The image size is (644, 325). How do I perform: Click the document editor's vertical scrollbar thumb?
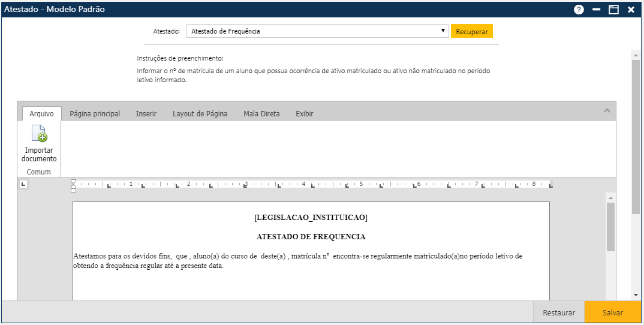point(610,227)
